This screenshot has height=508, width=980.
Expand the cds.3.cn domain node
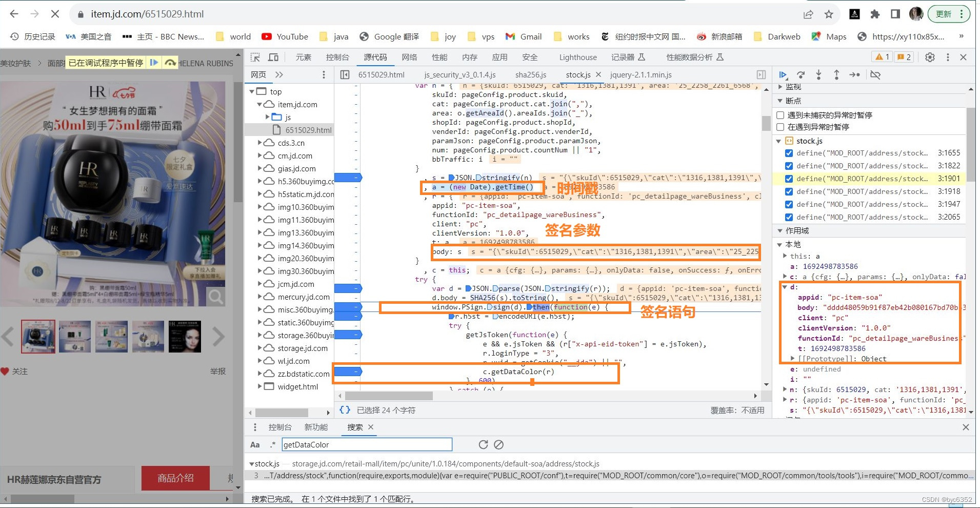(260, 143)
